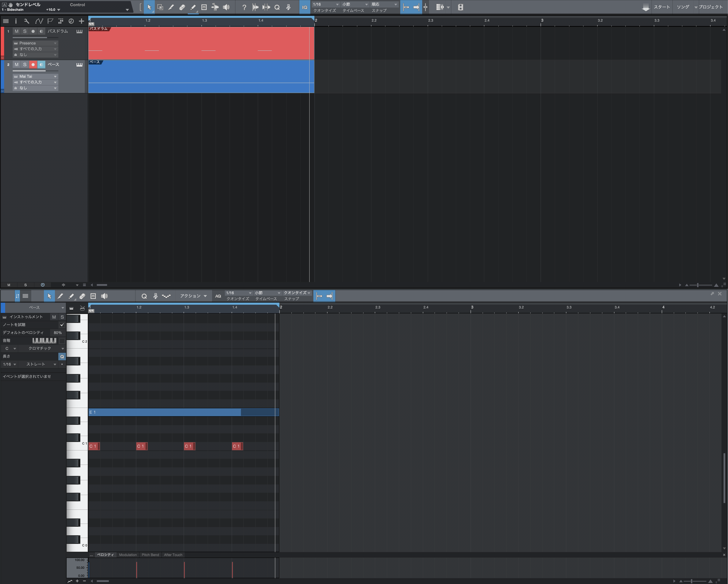Switch to the Pitch Bend tab
The image size is (728, 584).
pyautogui.click(x=150, y=555)
